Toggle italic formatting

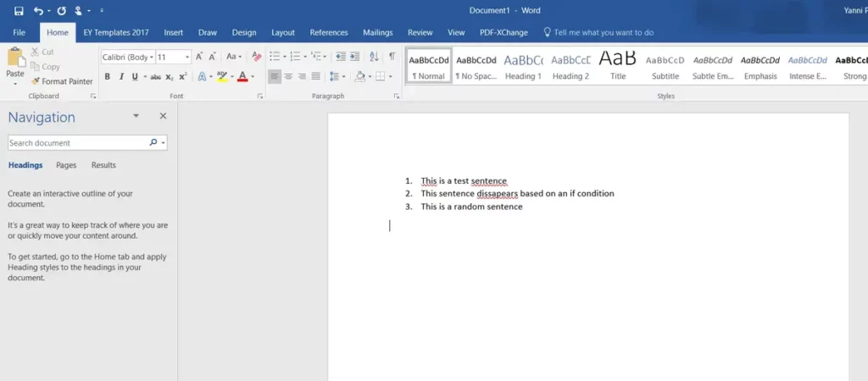pos(121,77)
